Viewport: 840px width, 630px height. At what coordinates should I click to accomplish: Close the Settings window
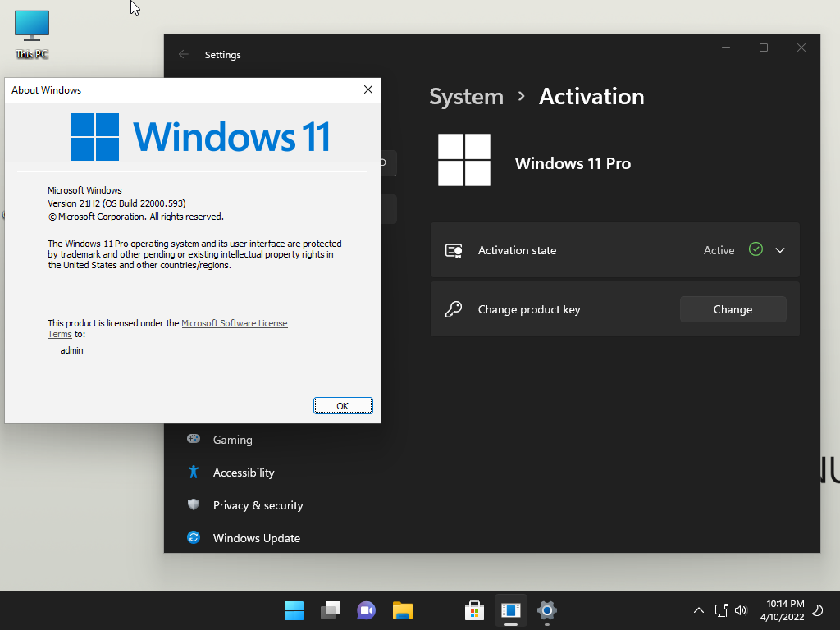[801, 48]
